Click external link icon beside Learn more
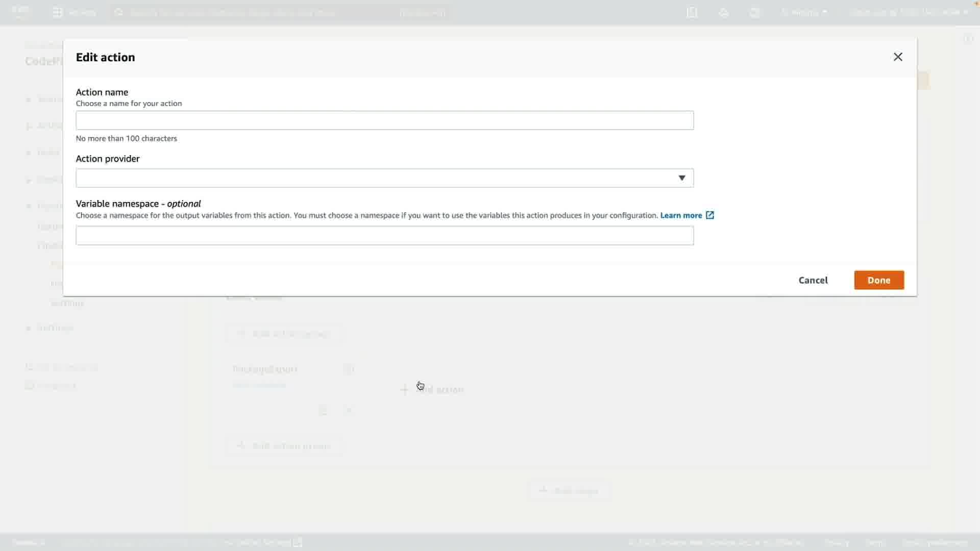 [710, 215]
